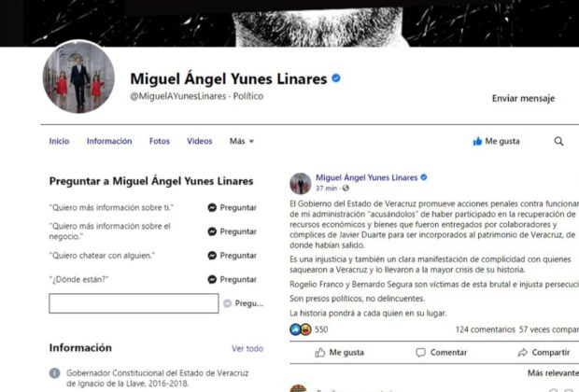The height and width of the screenshot is (392, 579).
Task: Click the public globe icon on post
Action: tap(346, 189)
